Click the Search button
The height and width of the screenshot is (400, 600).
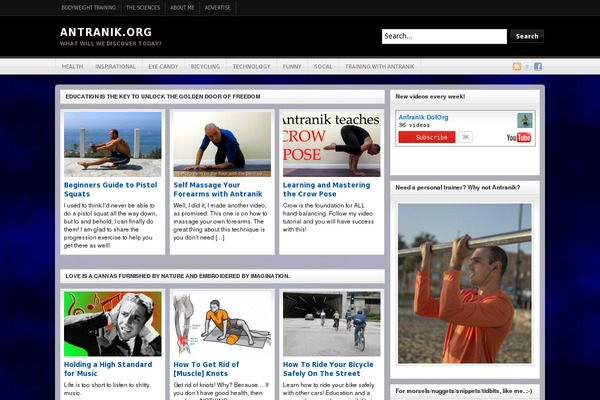[x=527, y=36]
